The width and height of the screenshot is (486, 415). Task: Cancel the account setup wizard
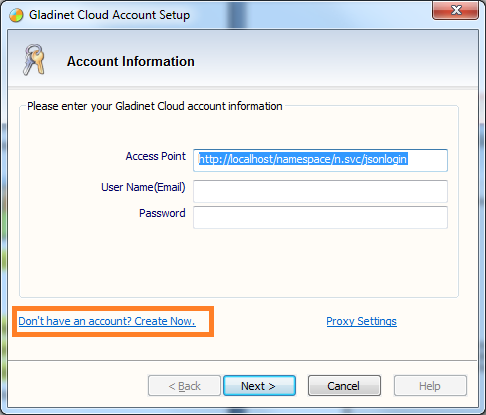[x=344, y=386]
